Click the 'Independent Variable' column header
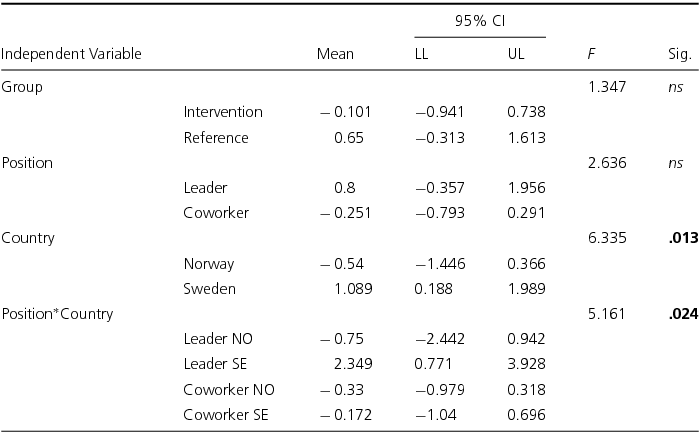This screenshot has height=434, width=700. click(x=71, y=54)
